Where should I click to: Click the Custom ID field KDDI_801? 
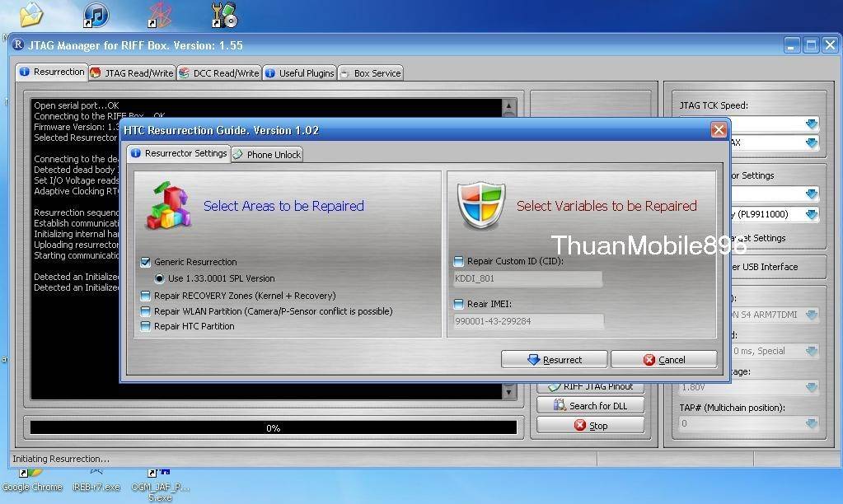pos(528,279)
